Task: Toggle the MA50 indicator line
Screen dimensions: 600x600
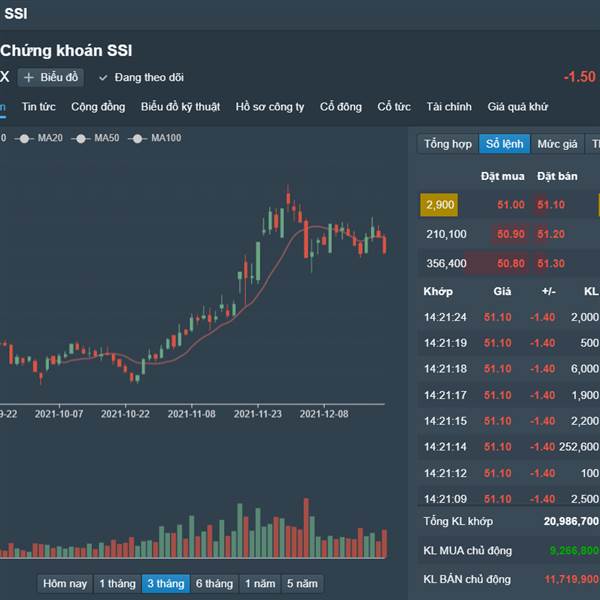Action: [95, 138]
